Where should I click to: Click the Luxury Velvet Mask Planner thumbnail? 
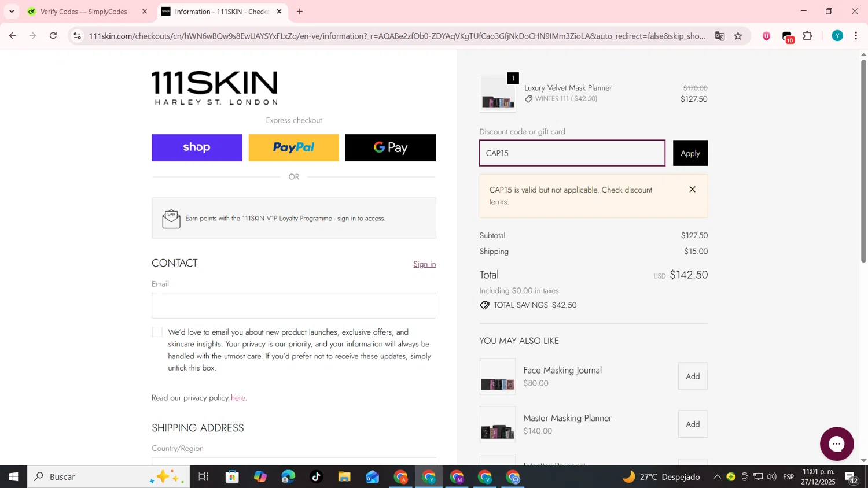pyautogui.click(x=498, y=94)
